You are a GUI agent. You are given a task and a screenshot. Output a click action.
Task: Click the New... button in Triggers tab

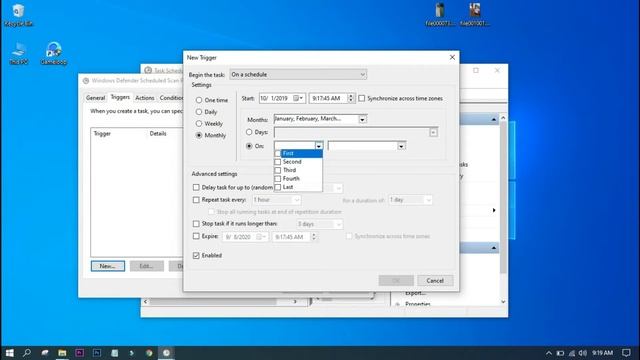point(108,266)
